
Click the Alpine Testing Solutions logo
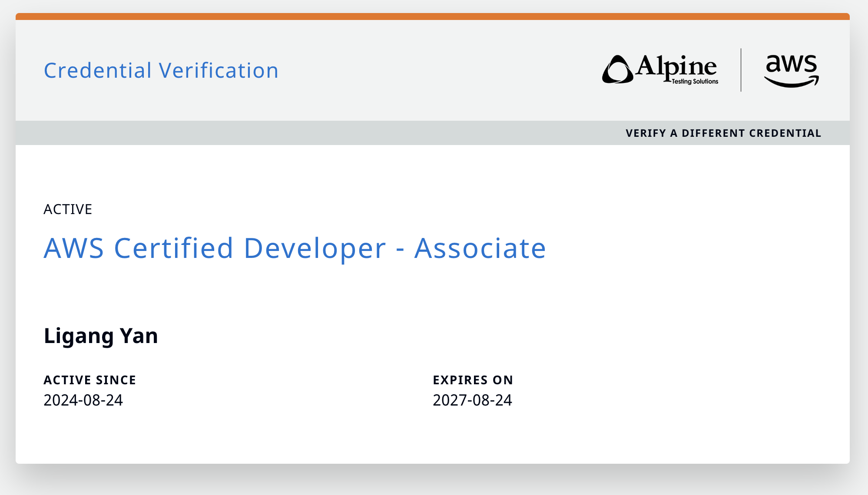click(660, 69)
